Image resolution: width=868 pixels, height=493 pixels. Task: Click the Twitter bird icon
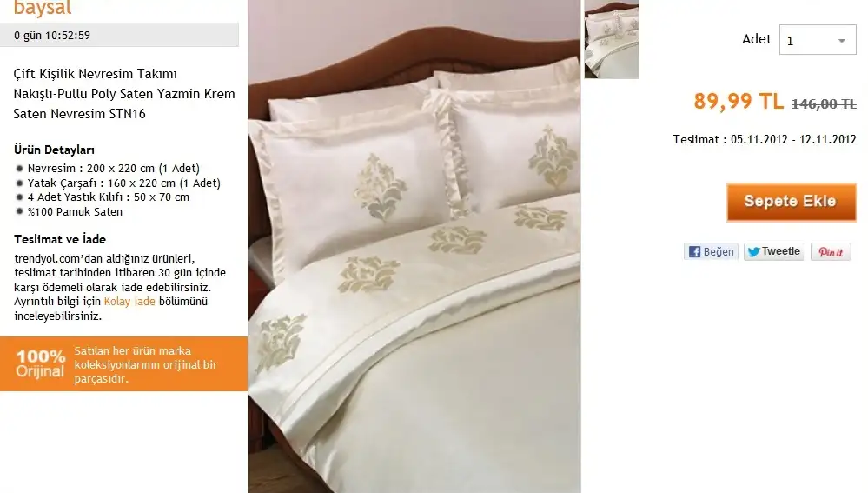tap(753, 252)
